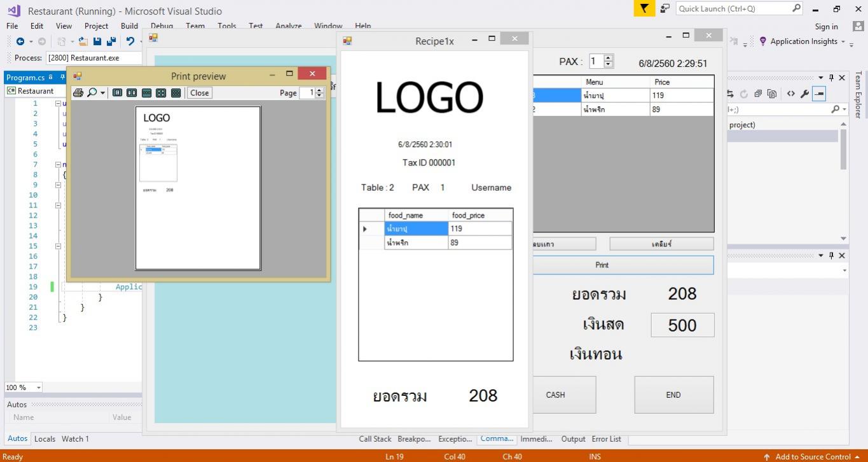Screen dimensions: 868x462
Task: Click Solution Explorer Properties wrench icon
Action: click(x=805, y=94)
